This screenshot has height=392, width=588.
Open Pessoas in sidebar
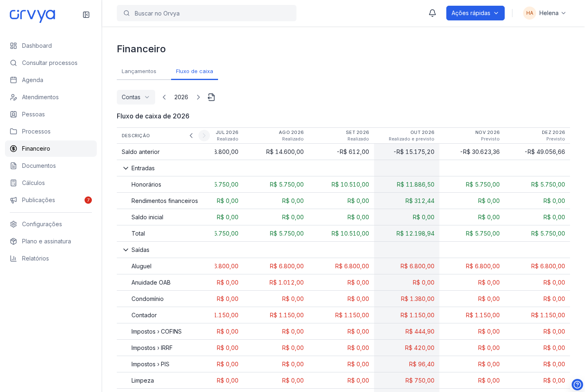point(51,114)
